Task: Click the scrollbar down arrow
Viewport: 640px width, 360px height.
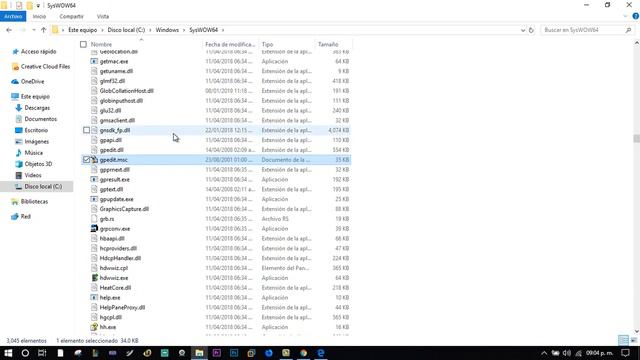Action: (636, 332)
